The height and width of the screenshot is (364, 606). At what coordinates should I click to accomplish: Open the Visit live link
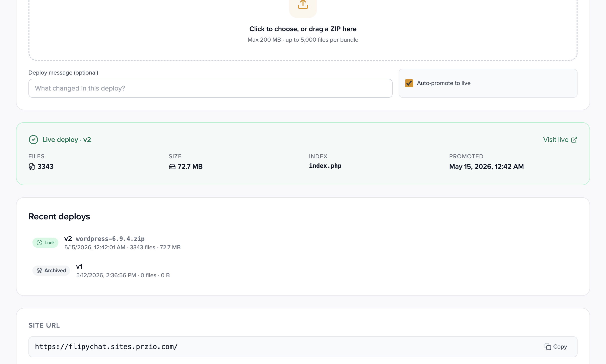pyautogui.click(x=560, y=140)
